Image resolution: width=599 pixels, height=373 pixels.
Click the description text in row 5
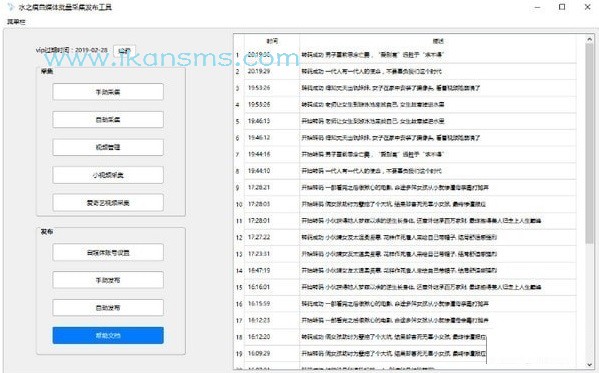[373, 121]
